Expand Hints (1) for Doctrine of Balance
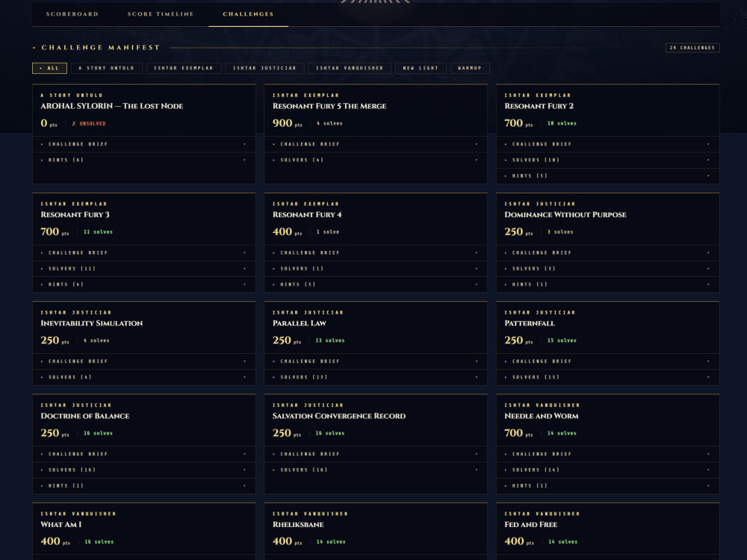This screenshot has height=560, width=747. [144, 486]
